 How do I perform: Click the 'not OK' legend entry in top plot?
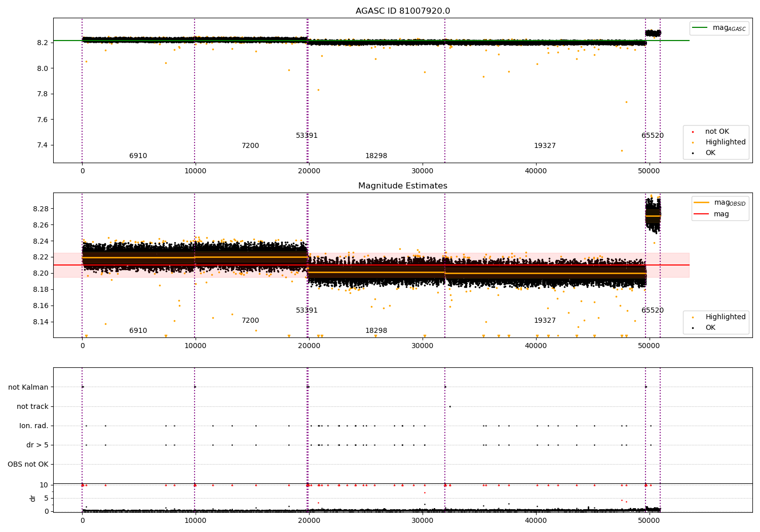(716, 132)
